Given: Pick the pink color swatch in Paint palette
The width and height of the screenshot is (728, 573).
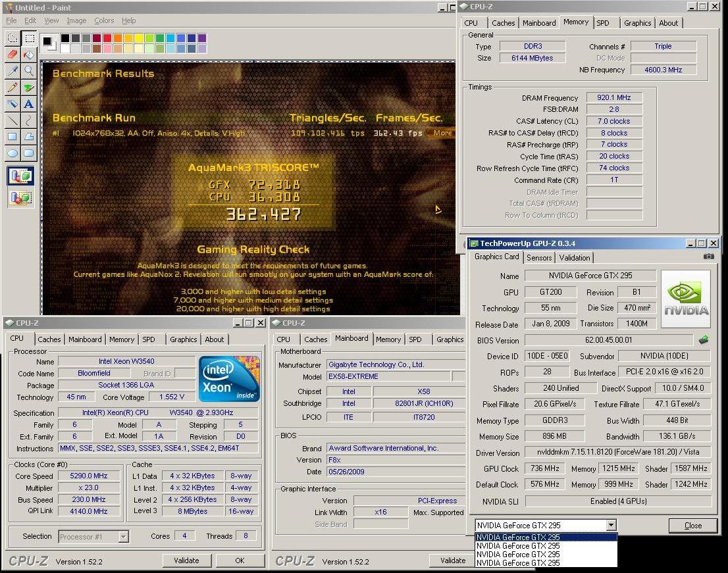Looking at the screenshot, I should (107, 48).
